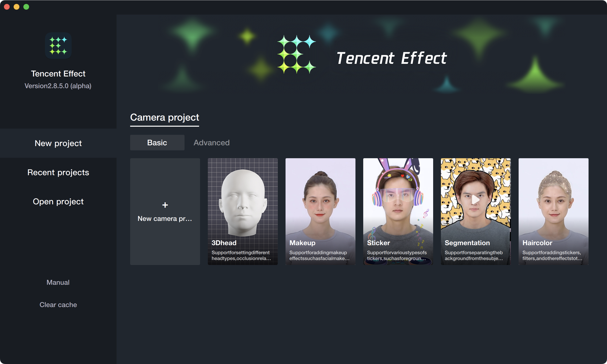Open the Manual link
607x364 pixels.
coord(58,282)
